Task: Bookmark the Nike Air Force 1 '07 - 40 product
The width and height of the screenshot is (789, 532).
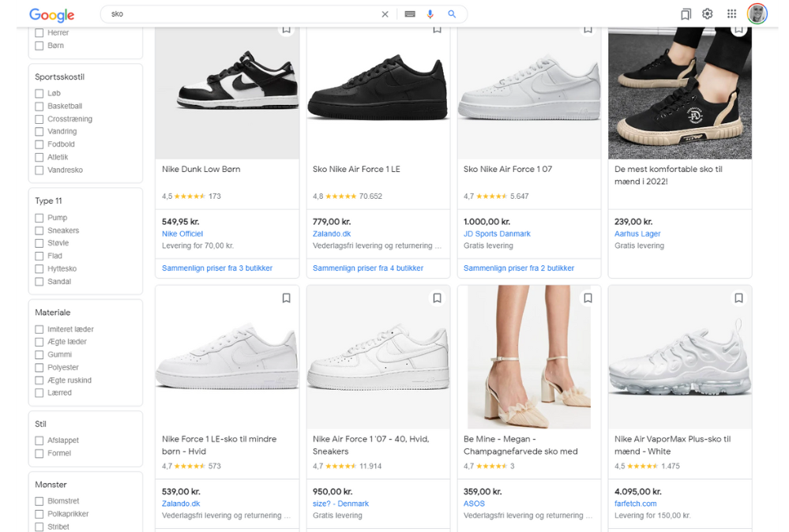Action: (437, 298)
